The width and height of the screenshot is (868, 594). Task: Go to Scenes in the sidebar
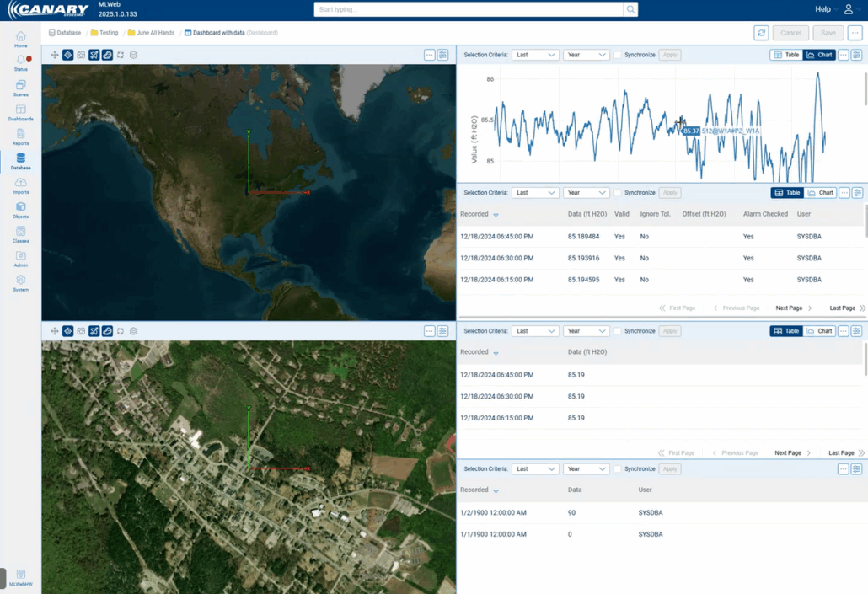[20, 88]
